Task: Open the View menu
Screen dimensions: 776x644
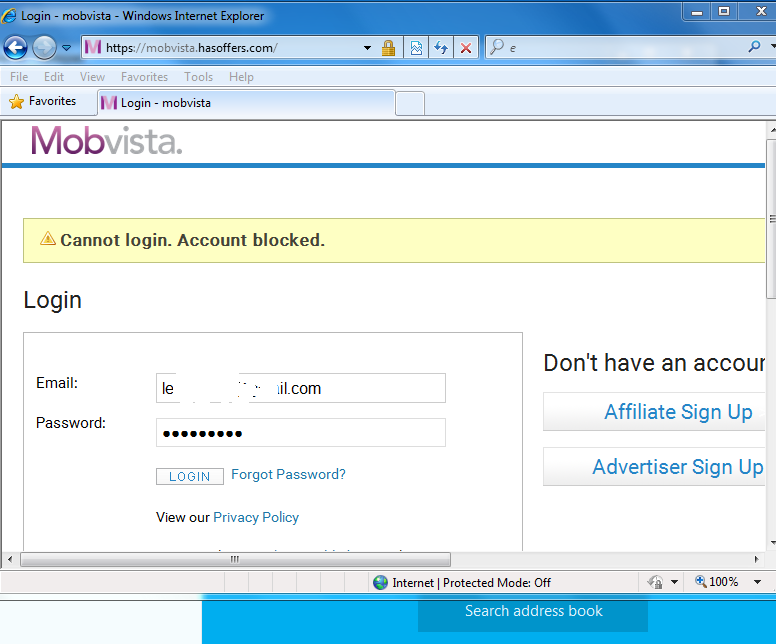Action: click(x=93, y=77)
